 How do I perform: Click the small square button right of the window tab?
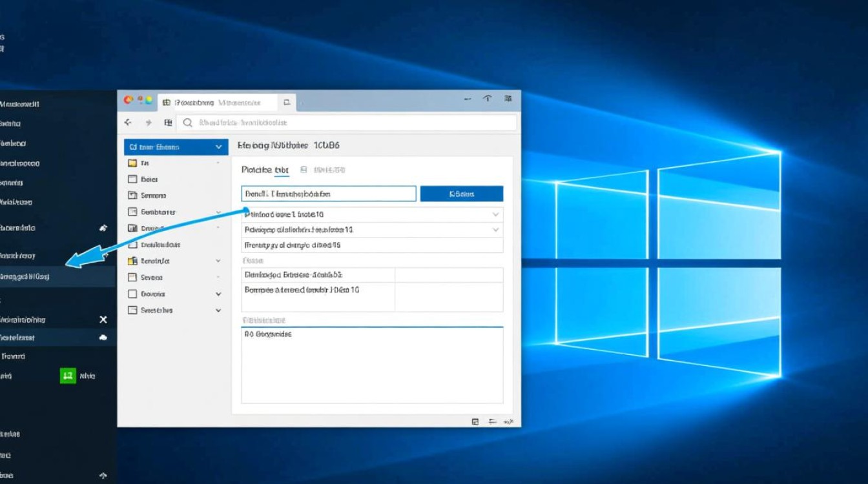coord(287,102)
